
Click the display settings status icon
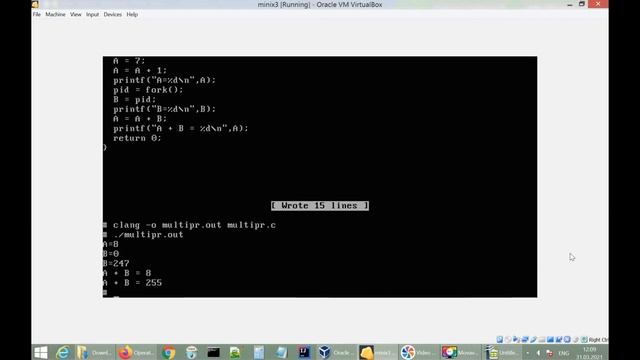click(x=550, y=340)
